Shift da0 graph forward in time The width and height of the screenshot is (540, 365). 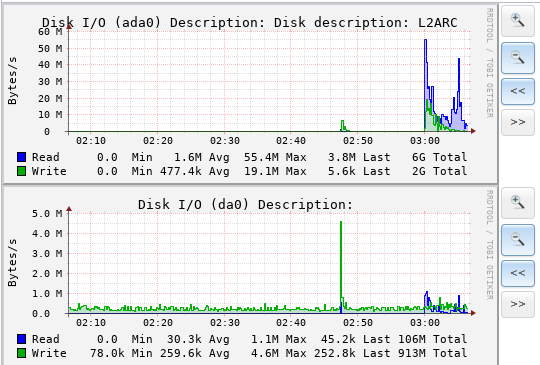click(x=518, y=304)
